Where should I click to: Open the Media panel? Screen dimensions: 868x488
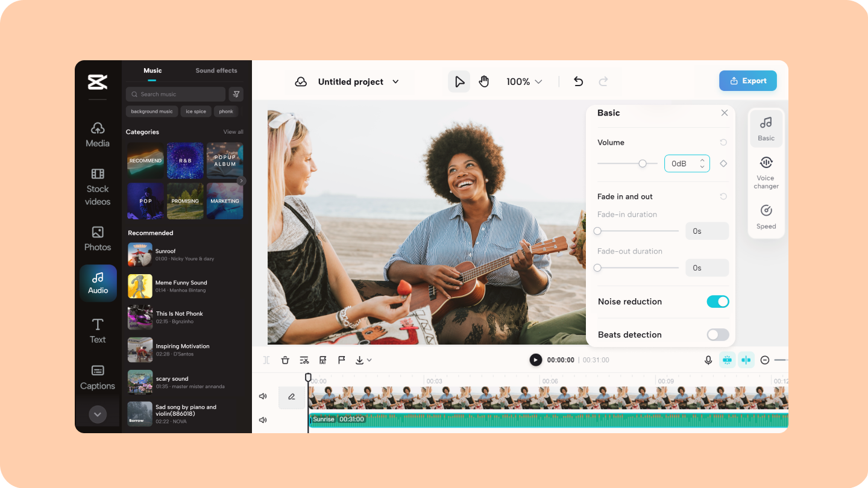point(98,135)
